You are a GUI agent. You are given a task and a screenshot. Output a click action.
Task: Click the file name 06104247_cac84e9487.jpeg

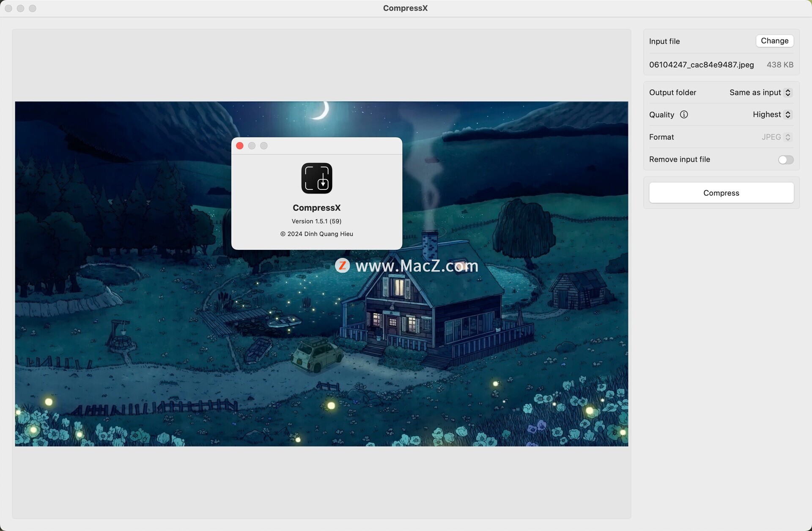pos(701,65)
